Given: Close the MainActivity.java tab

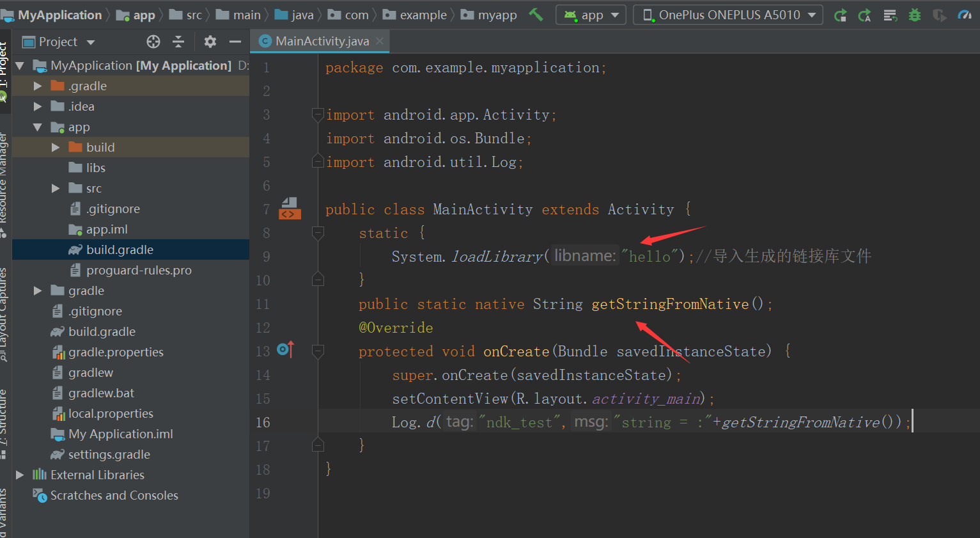Looking at the screenshot, I should [380, 41].
